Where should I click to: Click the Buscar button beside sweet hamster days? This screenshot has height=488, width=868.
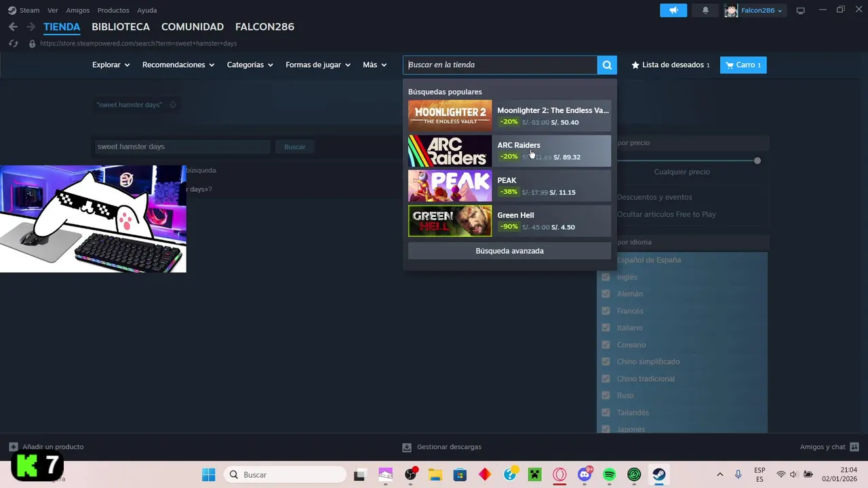click(x=294, y=146)
